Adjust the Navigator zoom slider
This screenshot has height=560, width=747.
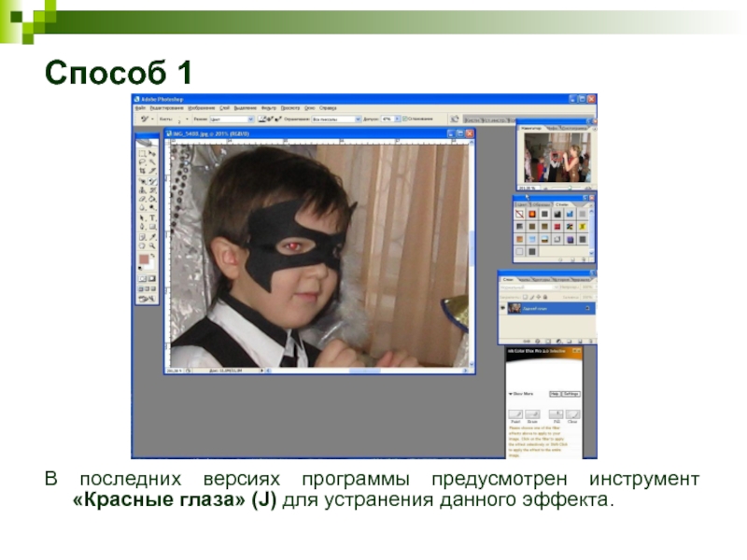[x=570, y=188]
